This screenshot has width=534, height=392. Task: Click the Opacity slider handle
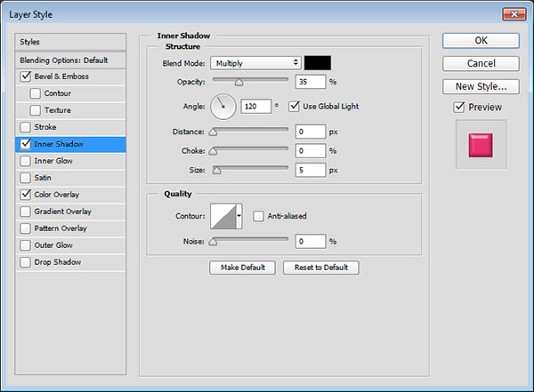click(239, 83)
